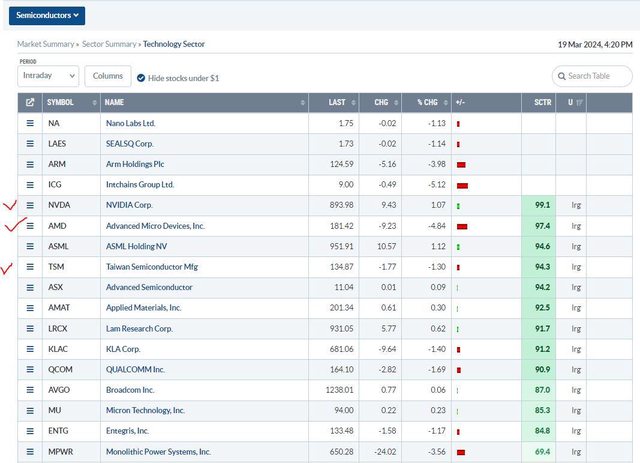Expand the Intraday period selector
The height and width of the screenshot is (463, 640).
click(x=48, y=76)
